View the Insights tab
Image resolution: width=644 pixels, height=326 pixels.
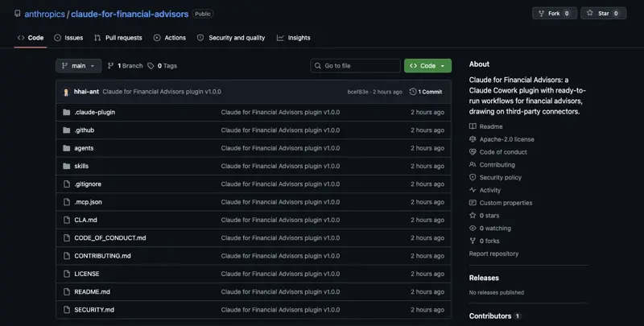[294, 38]
